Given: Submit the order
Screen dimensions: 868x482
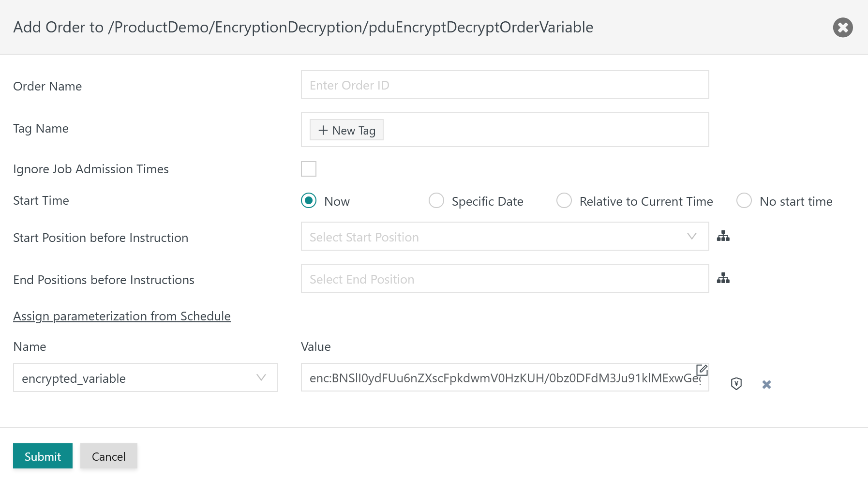Looking at the screenshot, I should tap(43, 456).
